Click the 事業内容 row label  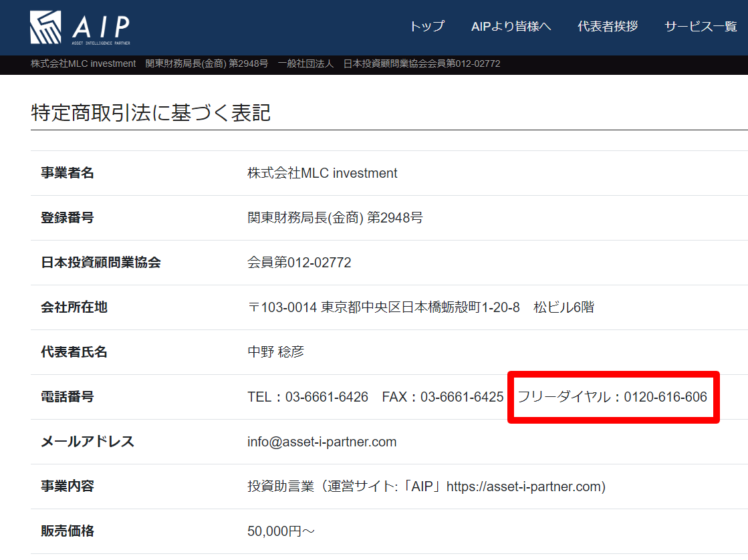click(68, 486)
